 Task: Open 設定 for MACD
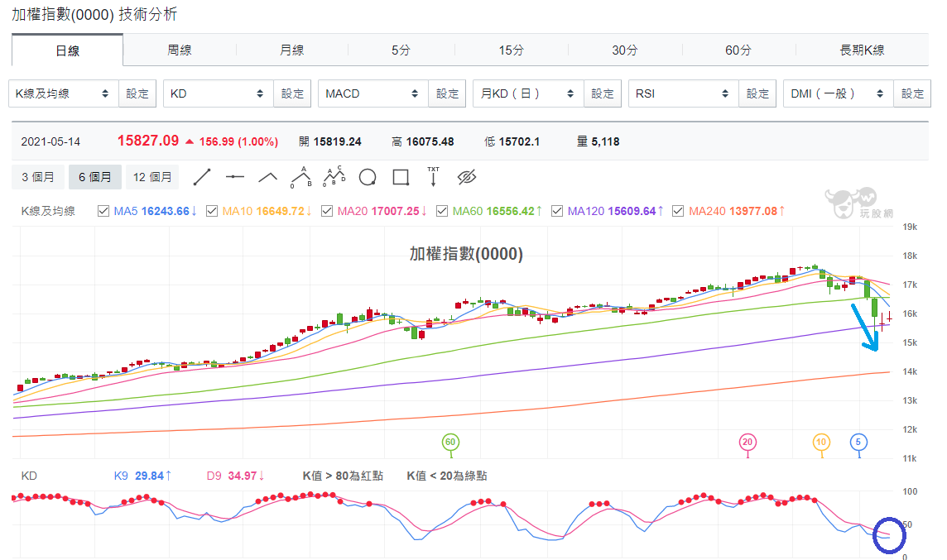coord(448,93)
